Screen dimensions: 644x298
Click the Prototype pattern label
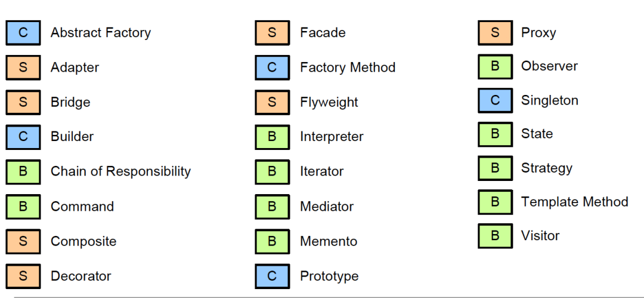(x=329, y=276)
